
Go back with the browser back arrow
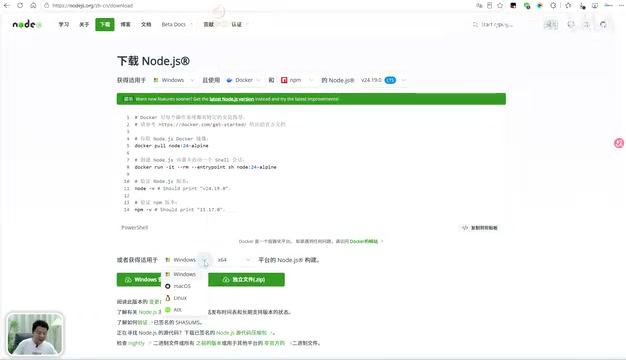7,6
